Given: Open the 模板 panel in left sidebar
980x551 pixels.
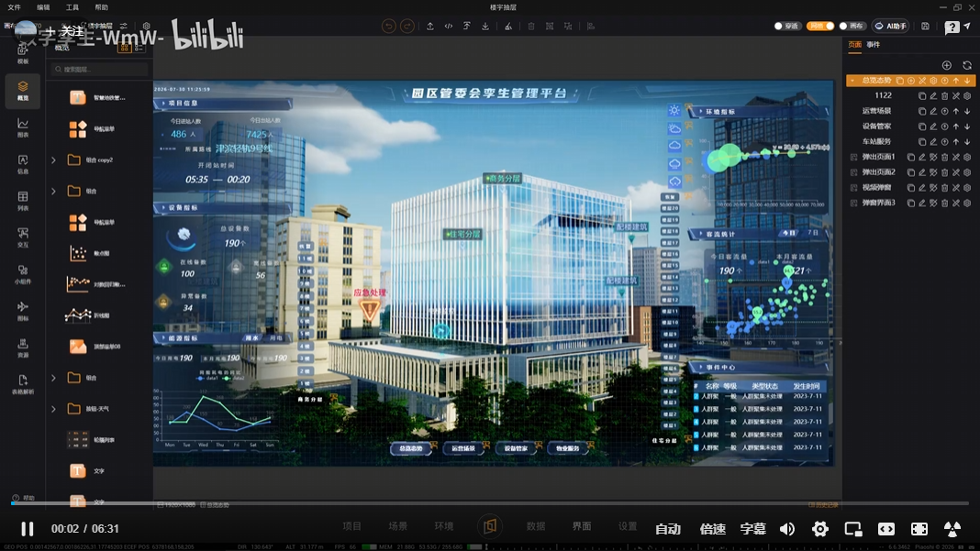Looking at the screenshot, I should pos(23,54).
